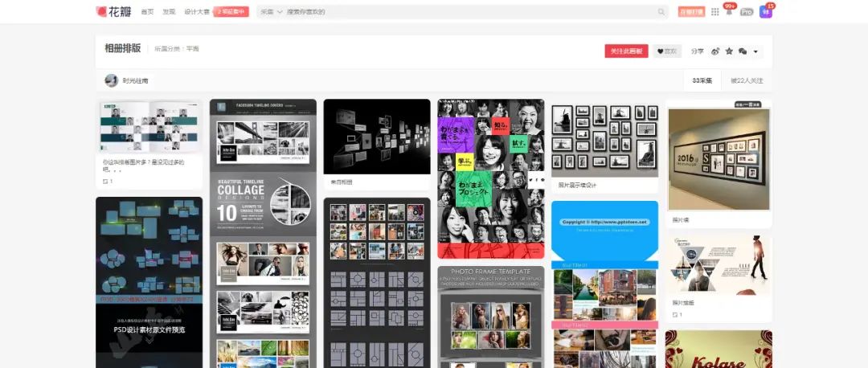This screenshot has width=868, height=368.
Task: Click the 相册排版 board title
Action: click(123, 49)
